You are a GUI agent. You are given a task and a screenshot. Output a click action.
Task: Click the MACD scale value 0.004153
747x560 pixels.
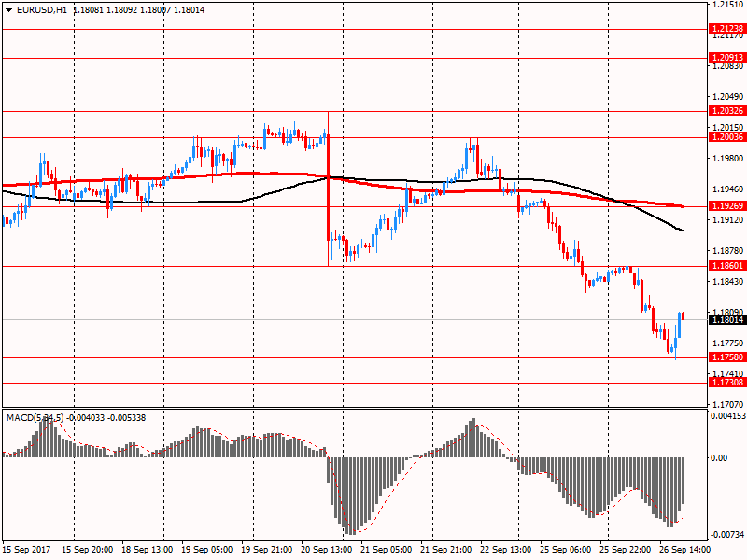coord(728,415)
